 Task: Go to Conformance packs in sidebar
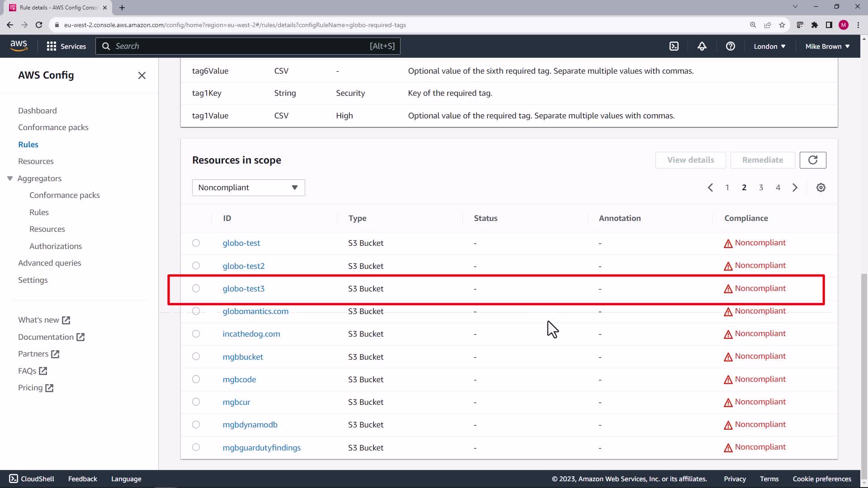(x=53, y=127)
